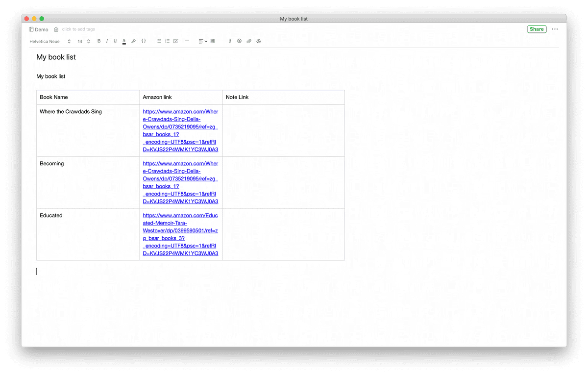This screenshot has height=375, width=588.
Task: Open the Demo notebook selector
Action: [38, 29]
